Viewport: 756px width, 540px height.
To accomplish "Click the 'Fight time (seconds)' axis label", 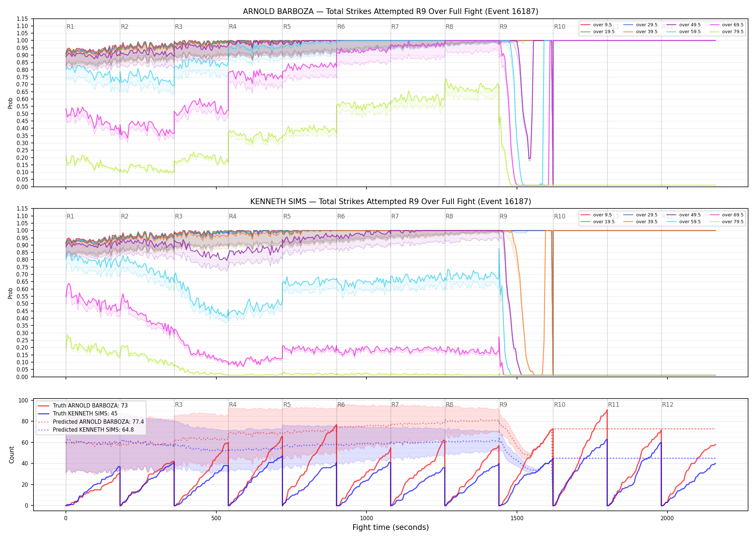I will (391, 527).
